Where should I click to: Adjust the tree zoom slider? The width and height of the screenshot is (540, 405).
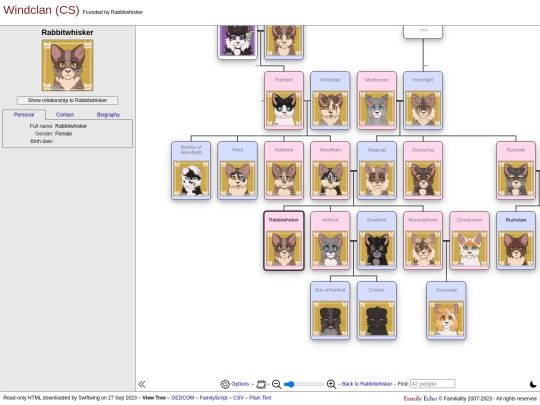[x=303, y=384]
